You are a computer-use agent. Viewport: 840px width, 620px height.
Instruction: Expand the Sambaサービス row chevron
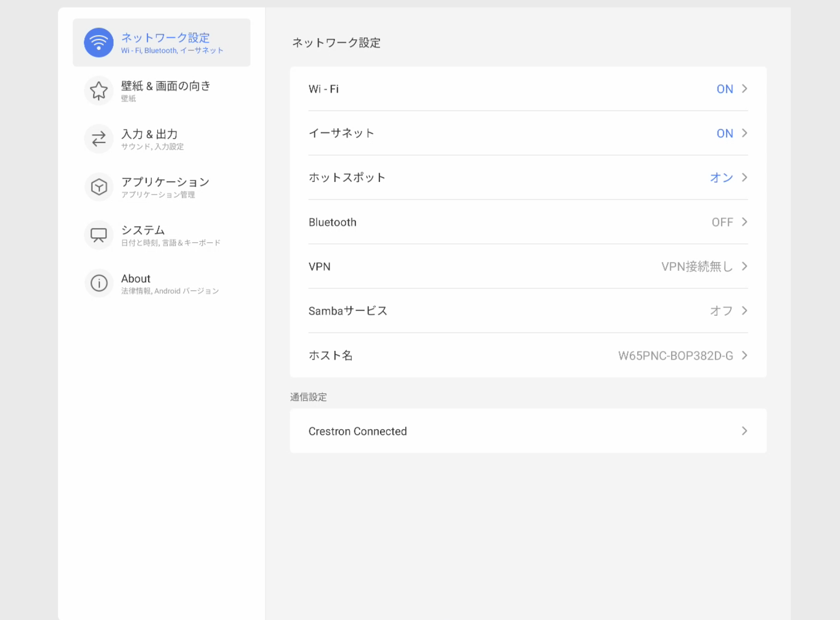pyautogui.click(x=745, y=311)
